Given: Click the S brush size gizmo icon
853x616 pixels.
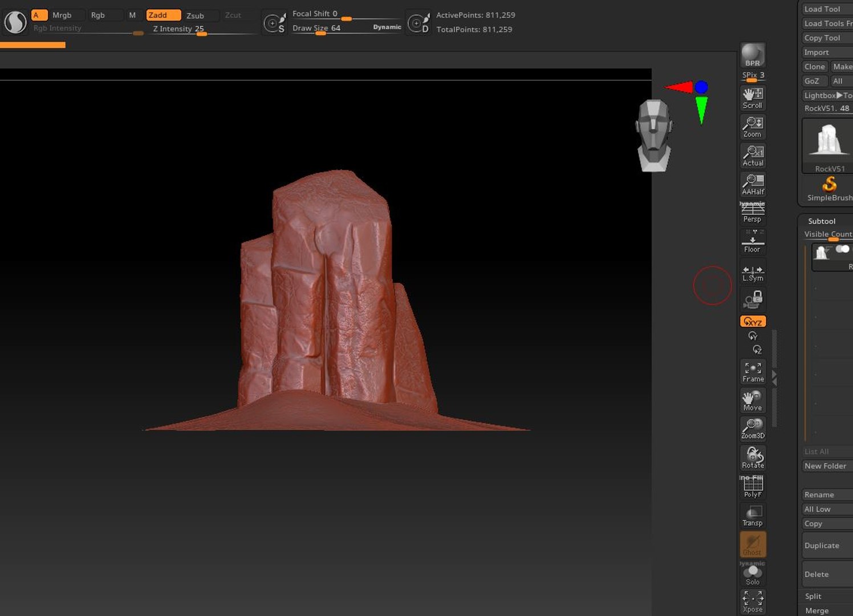Looking at the screenshot, I should [x=274, y=23].
